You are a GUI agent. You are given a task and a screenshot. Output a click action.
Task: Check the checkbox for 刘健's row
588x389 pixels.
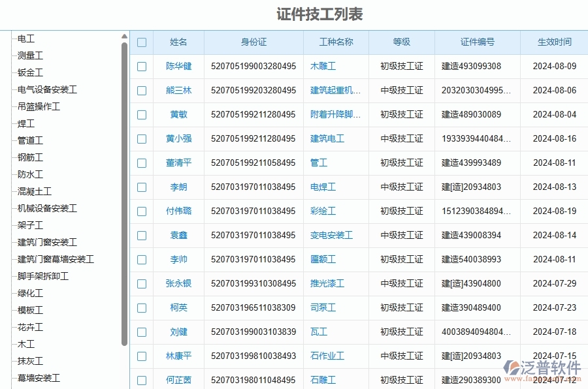coord(142,332)
